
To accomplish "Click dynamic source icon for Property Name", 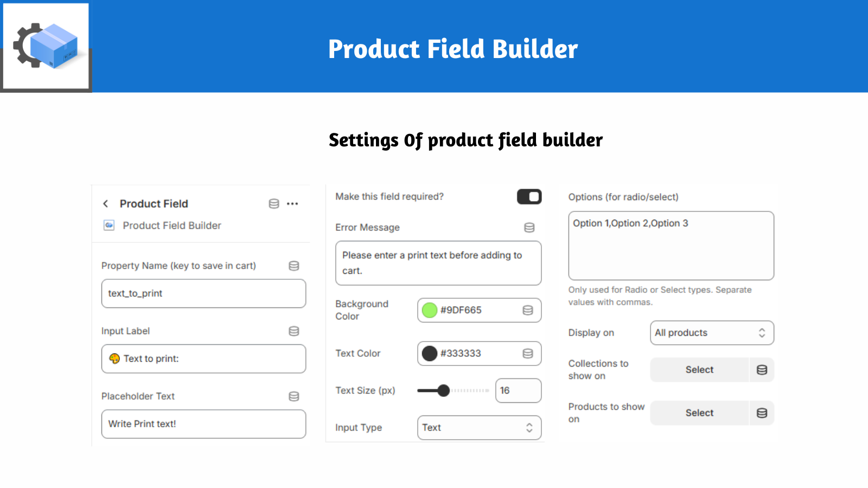I will [294, 266].
